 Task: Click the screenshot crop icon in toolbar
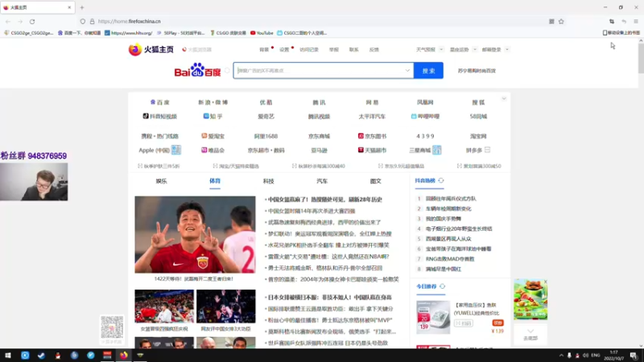point(612,22)
